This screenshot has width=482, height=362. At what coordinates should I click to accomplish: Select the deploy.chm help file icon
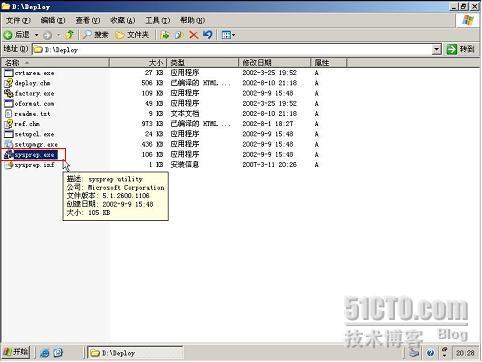9,83
